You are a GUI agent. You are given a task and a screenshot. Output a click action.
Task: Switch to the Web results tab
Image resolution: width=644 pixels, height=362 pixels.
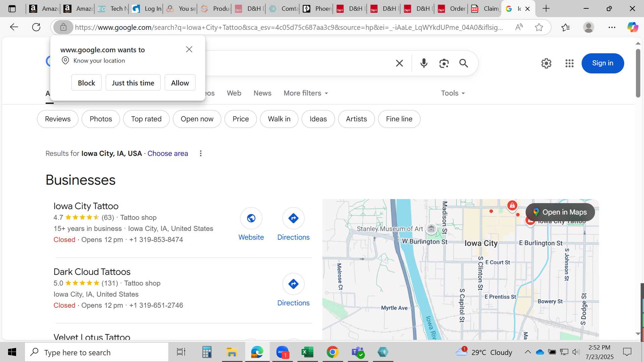(234, 93)
